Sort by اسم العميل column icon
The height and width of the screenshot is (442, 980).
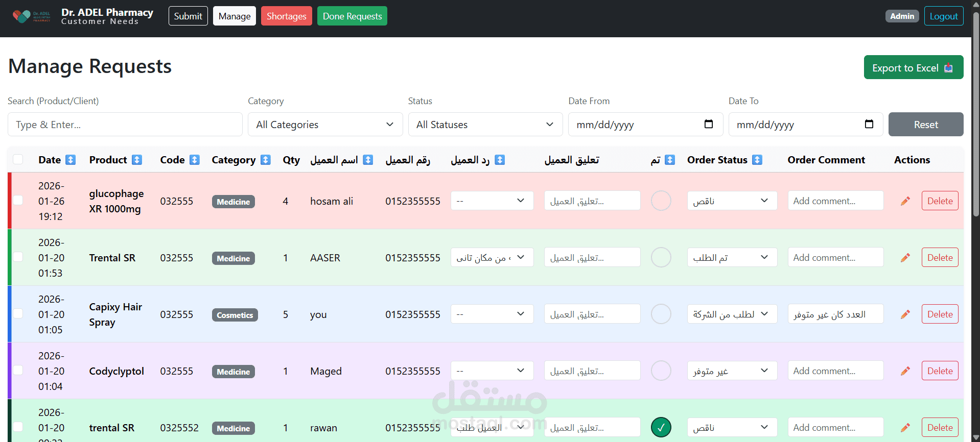click(x=368, y=160)
